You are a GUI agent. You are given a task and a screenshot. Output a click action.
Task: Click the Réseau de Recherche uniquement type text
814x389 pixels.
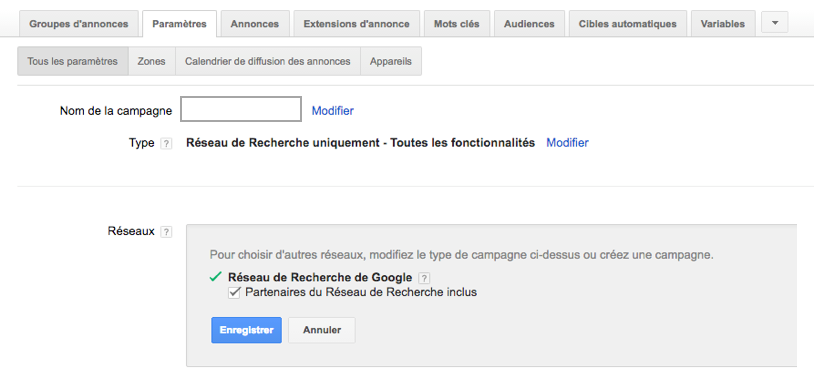coord(360,143)
